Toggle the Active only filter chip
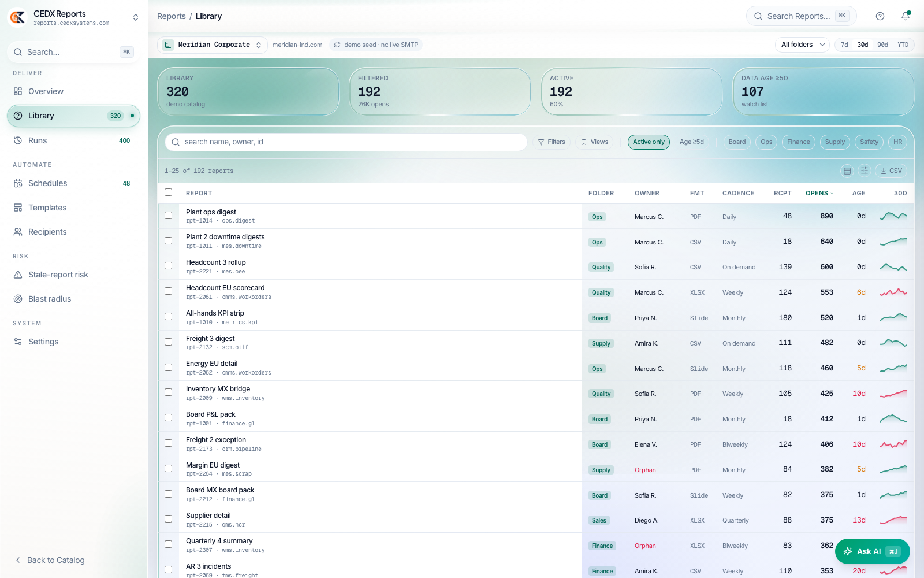Screen dimensions: 924x578 (649, 142)
